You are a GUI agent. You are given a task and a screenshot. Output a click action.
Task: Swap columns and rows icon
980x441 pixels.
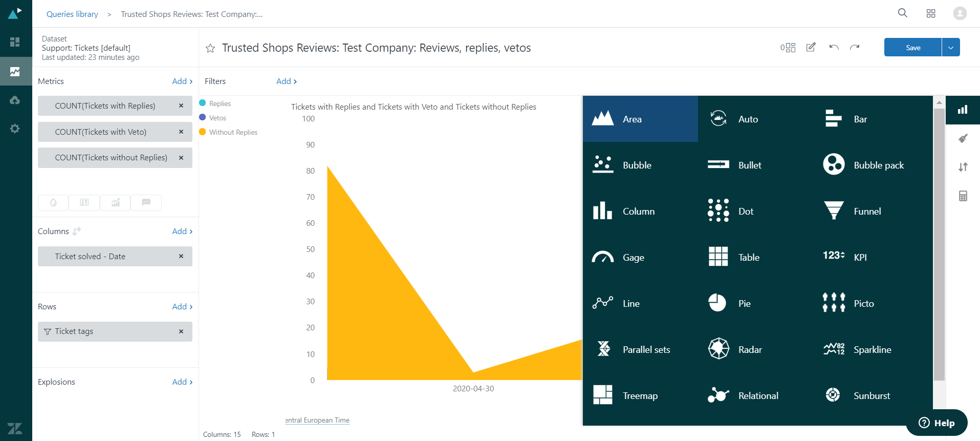(77, 231)
